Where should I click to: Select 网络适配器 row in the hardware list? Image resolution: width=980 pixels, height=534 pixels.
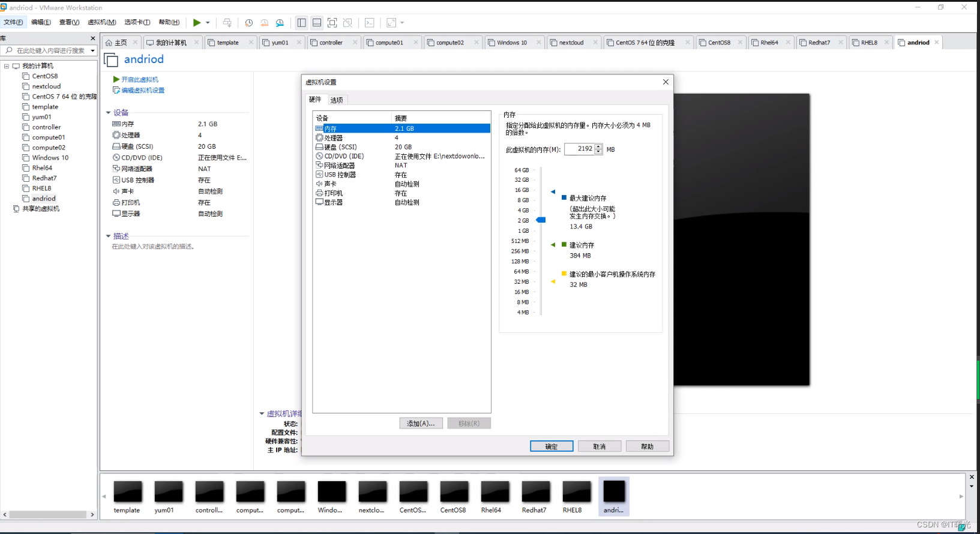click(402, 166)
